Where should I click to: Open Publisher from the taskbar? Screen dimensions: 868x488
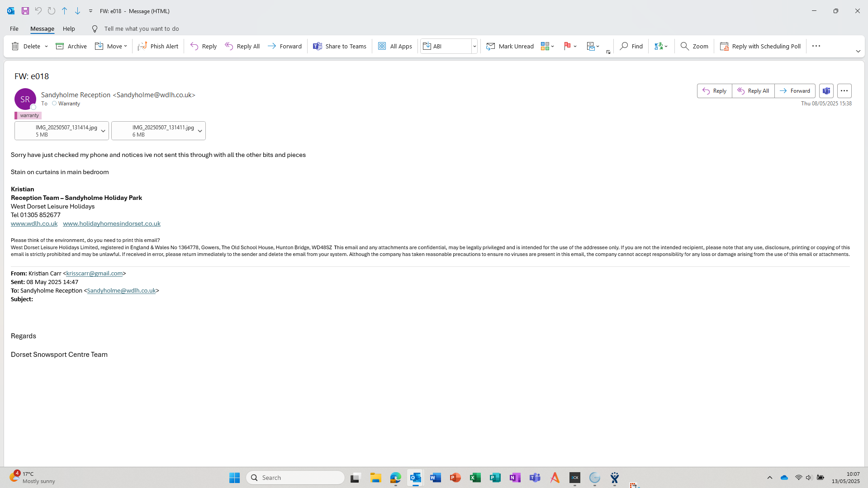tap(495, 478)
